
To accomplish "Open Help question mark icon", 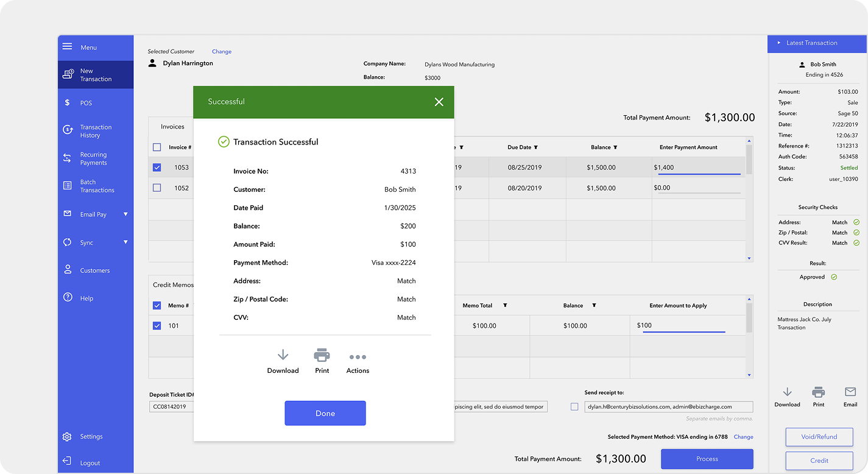I will (x=68, y=298).
